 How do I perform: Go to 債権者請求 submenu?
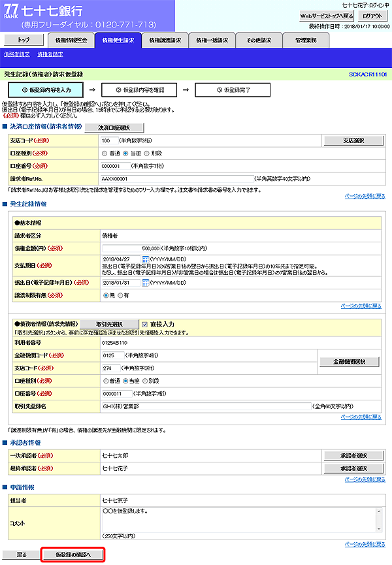50,54
